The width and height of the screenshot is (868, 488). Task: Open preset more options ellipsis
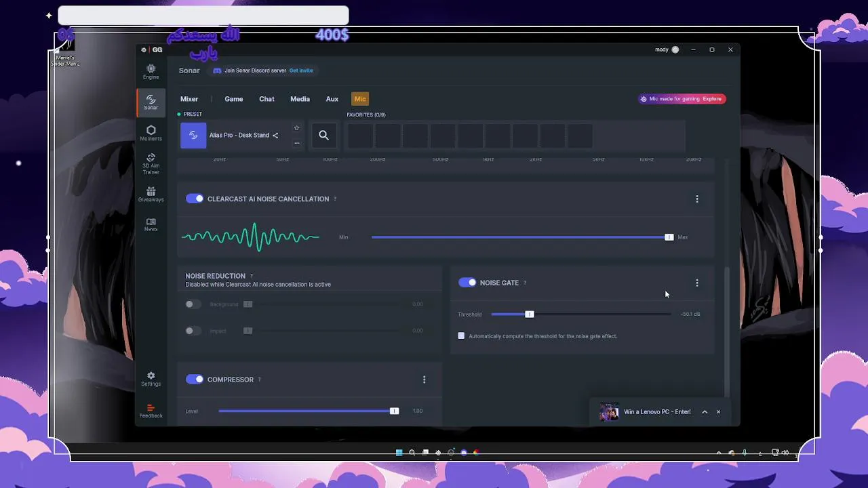296,143
